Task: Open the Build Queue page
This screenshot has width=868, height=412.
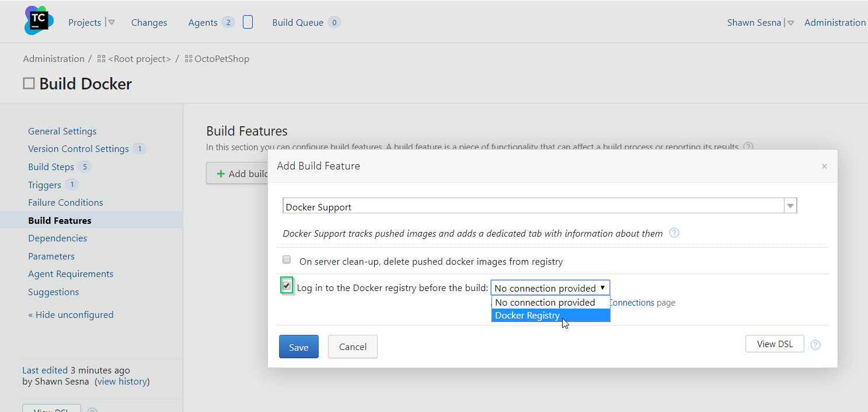Action: click(298, 23)
